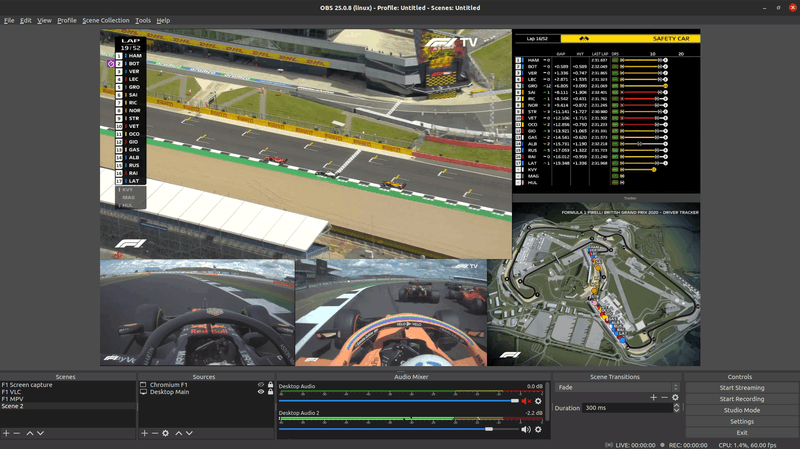Click the Exit button
The image size is (800, 449).
pyautogui.click(x=742, y=433)
